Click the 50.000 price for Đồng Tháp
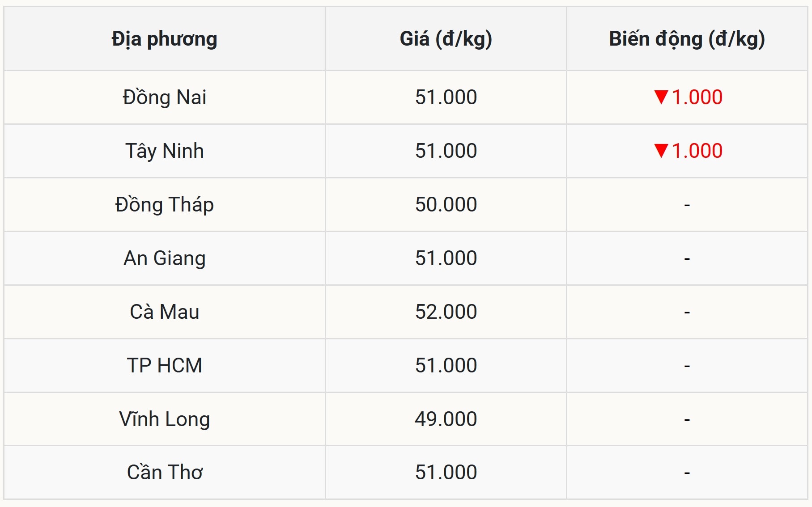Image resolution: width=812 pixels, height=507 pixels. coord(446,205)
